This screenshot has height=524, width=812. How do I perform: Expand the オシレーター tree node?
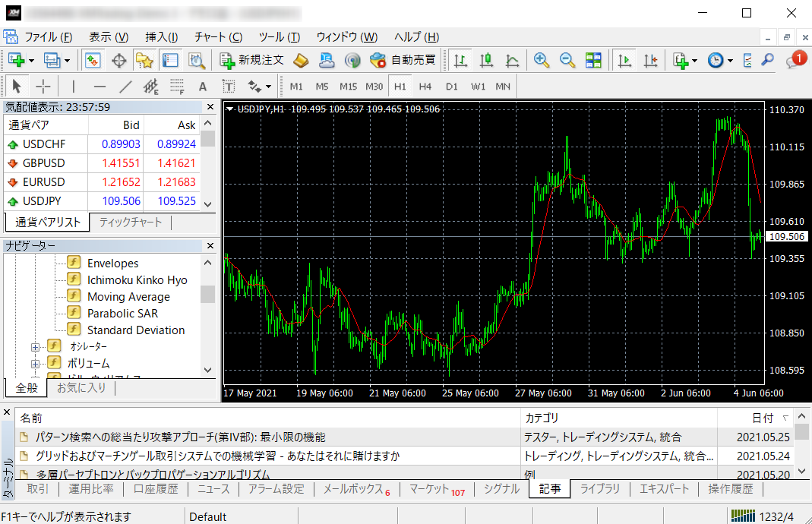35,347
